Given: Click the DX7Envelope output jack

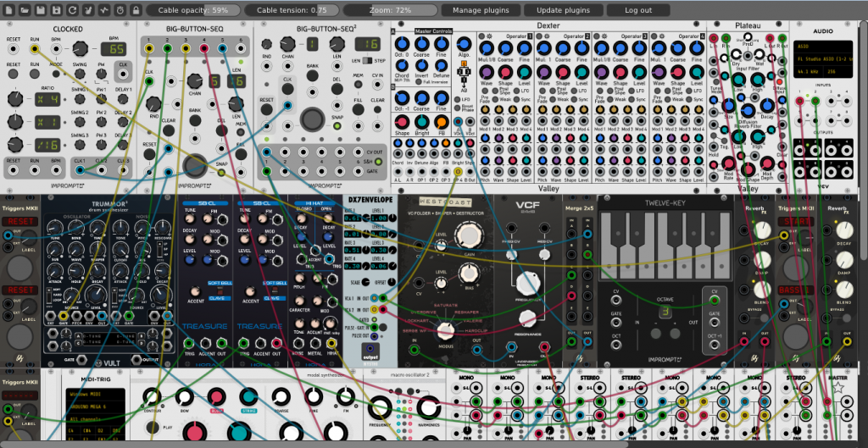Looking at the screenshot, I should tap(370, 349).
